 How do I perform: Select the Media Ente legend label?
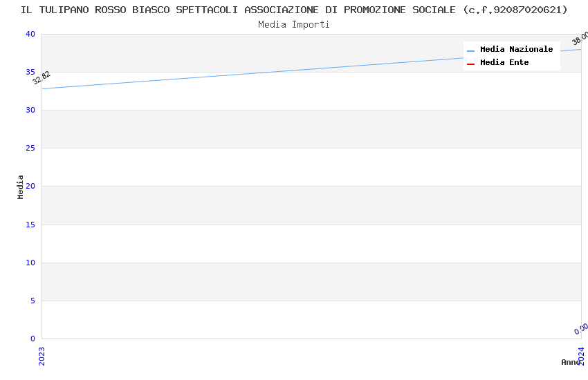click(504, 63)
